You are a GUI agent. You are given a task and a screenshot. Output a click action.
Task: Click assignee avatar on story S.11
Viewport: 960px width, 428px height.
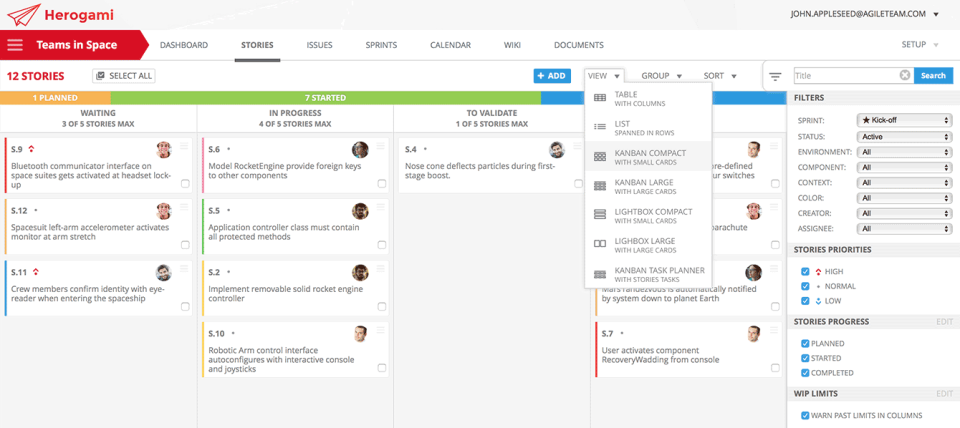(x=163, y=273)
